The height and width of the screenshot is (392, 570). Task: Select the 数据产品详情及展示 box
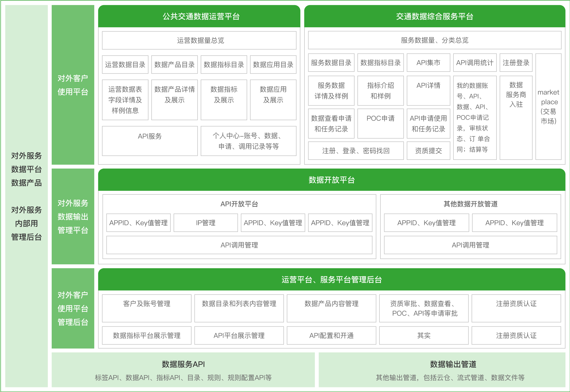[x=175, y=100]
